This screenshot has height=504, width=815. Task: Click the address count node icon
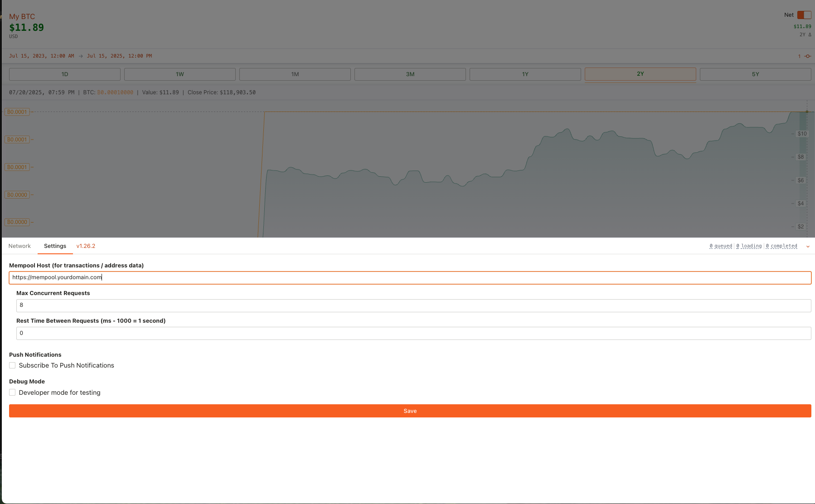(x=807, y=56)
